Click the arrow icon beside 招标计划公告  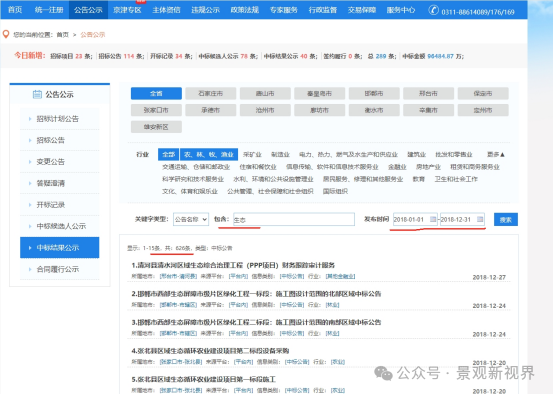[x=30, y=119]
